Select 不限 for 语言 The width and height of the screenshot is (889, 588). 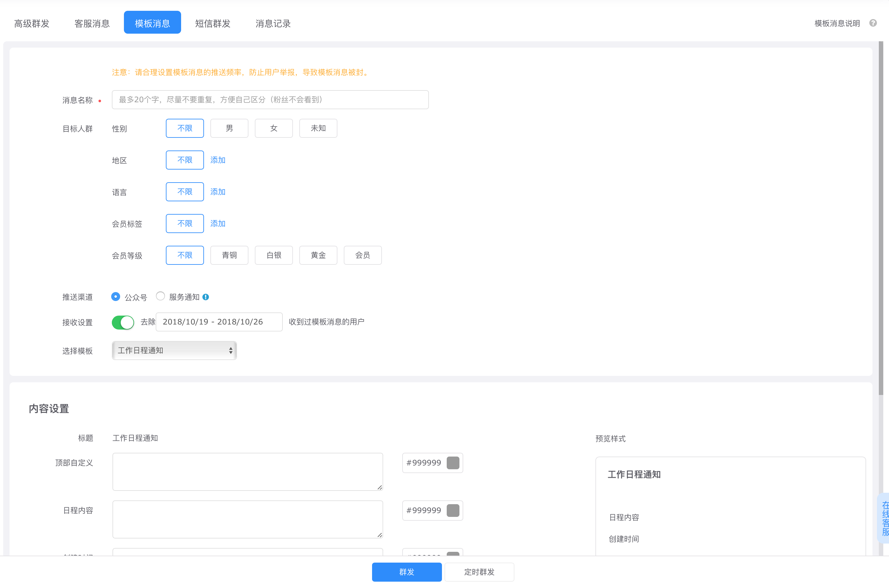point(185,192)
